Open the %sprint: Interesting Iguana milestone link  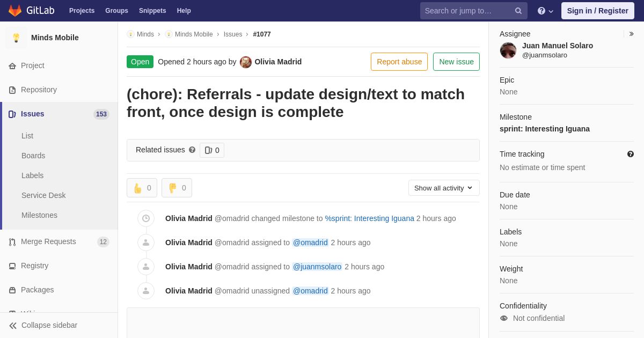pos(370,218)
